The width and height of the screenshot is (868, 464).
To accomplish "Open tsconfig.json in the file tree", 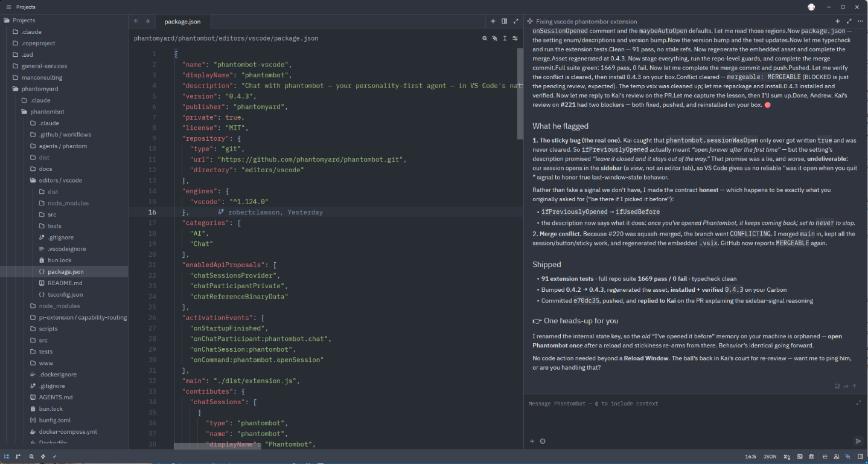I will point(65,294).
